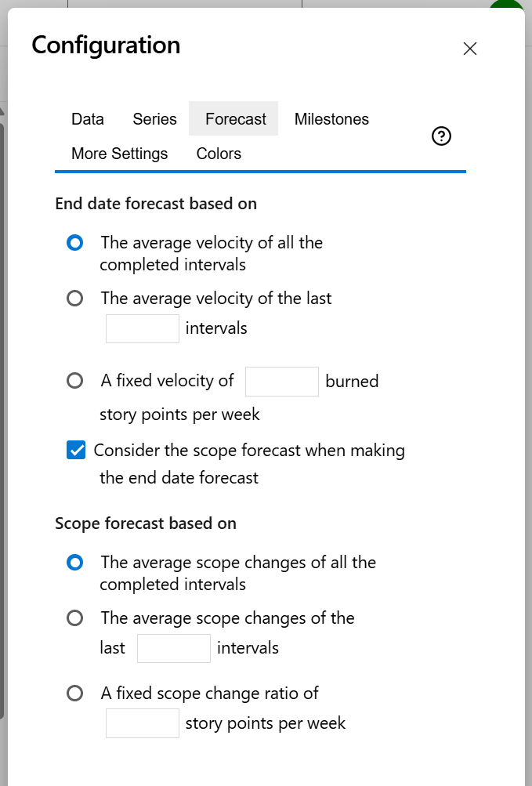Select average velocity of all completed intervals
This screenshot has height=786, width=532.
[x=74, y=243]
